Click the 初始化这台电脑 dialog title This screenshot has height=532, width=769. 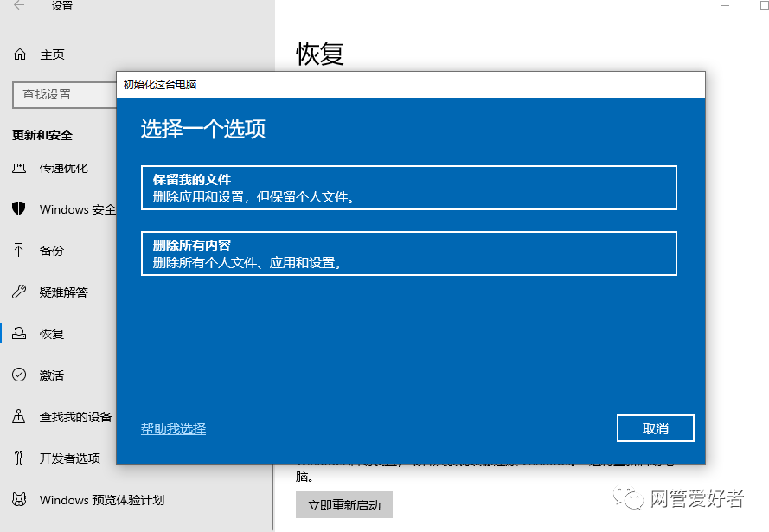(160, 84)
